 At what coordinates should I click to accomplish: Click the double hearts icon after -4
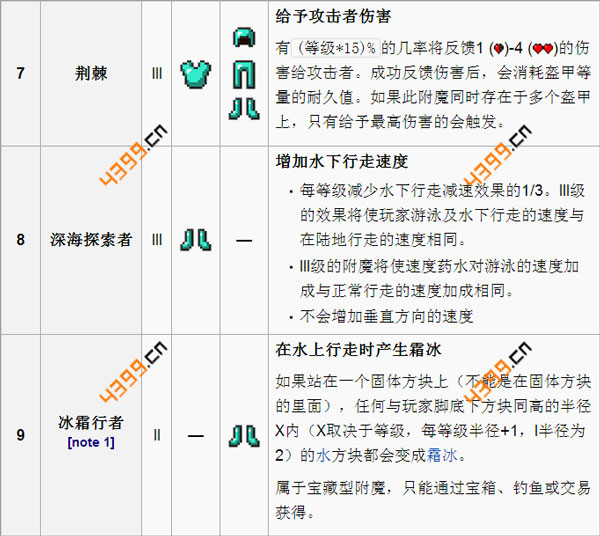click(543, 49)
